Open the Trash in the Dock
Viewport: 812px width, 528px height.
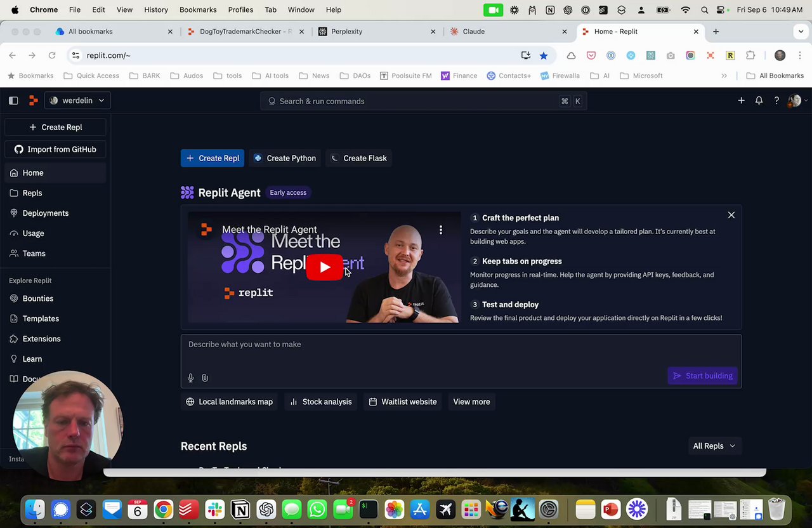pos(776,509)
